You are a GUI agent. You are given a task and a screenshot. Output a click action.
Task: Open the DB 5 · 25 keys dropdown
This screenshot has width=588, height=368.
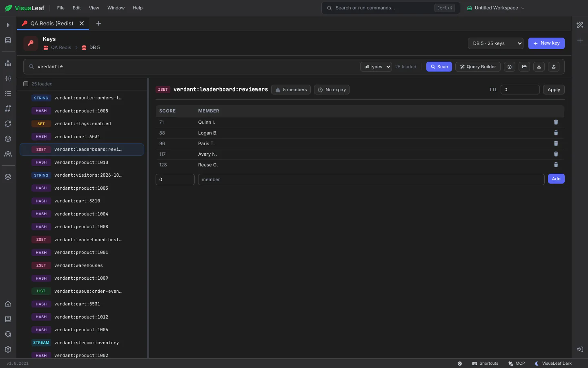click(x=496, y=43)
